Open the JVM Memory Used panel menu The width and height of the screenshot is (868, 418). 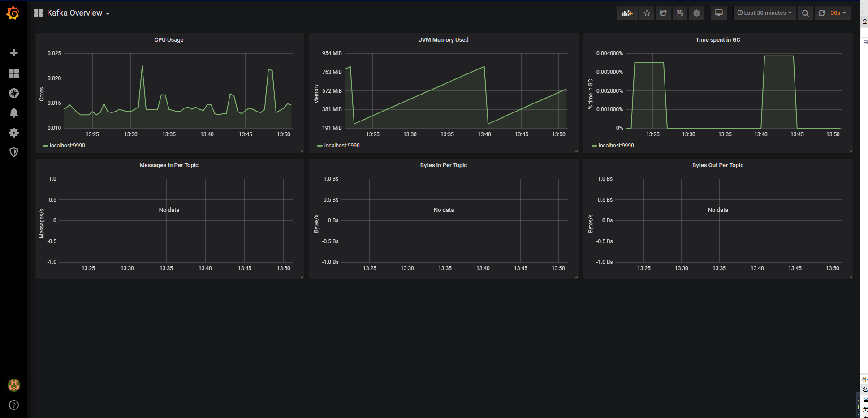pyautogui.click(x=444, y=40)
